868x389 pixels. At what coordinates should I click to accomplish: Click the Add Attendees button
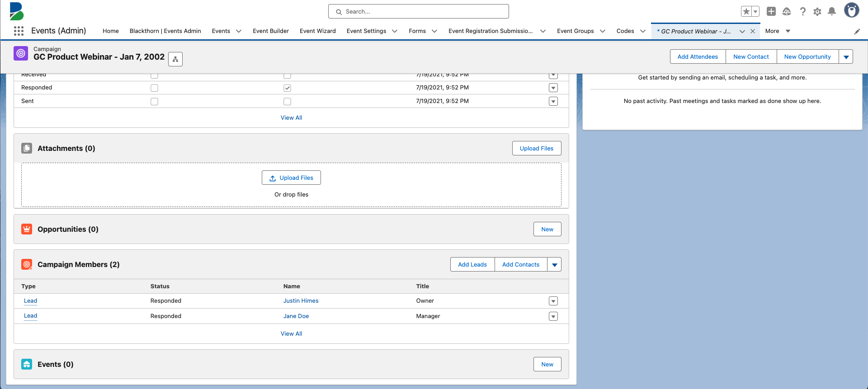[698, 56]
